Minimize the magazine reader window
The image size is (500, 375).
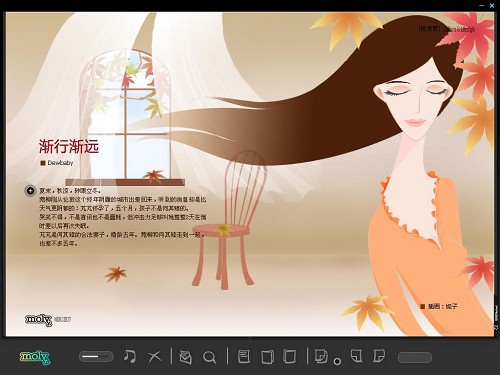tap(482, 5)
